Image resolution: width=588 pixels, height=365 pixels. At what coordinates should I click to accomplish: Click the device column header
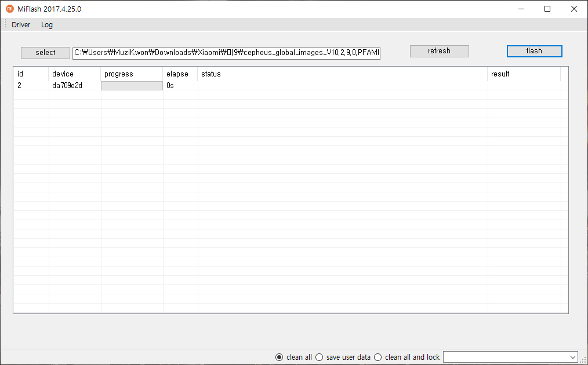pyautogui.click(x=75, y=74)
